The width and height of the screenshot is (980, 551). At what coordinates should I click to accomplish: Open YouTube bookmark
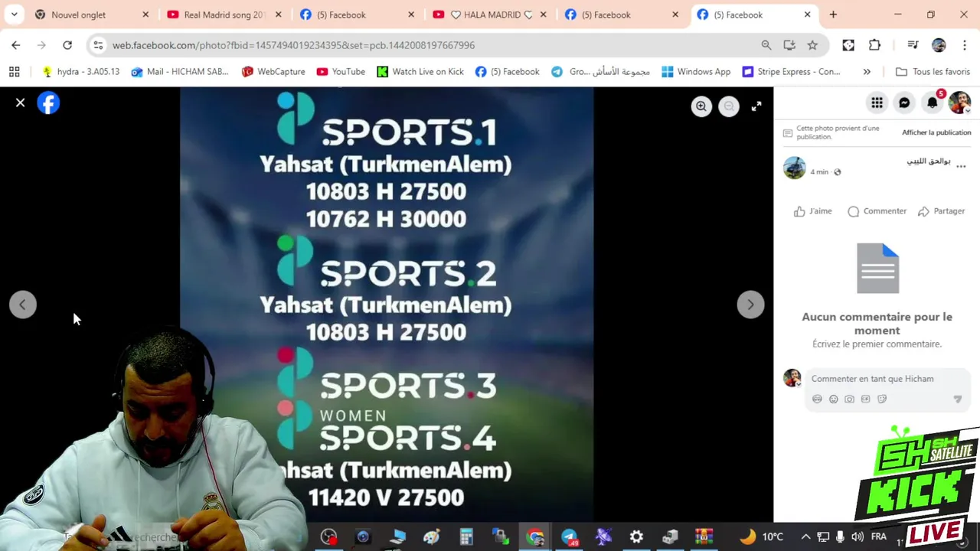point(341,72)
